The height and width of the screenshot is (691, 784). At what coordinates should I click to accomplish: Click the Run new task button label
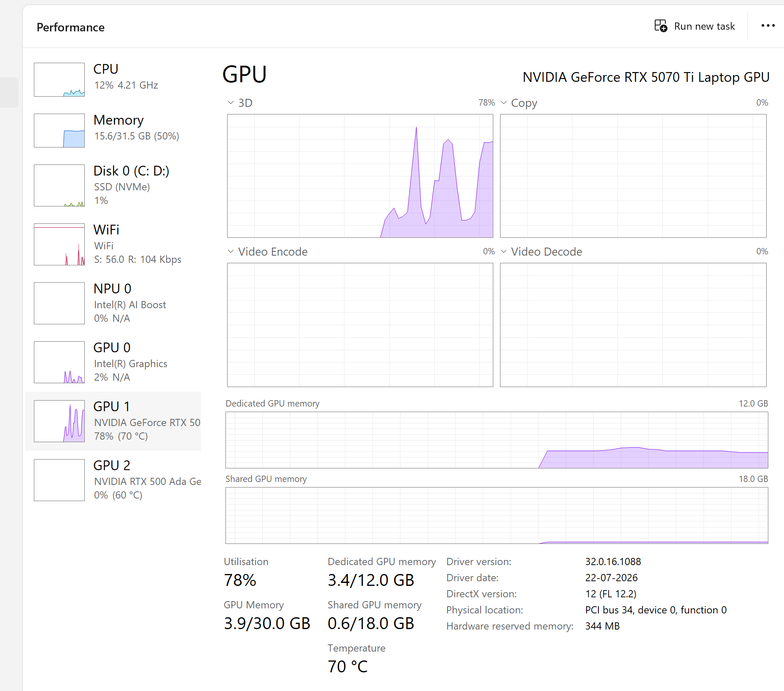pos(704,26)
